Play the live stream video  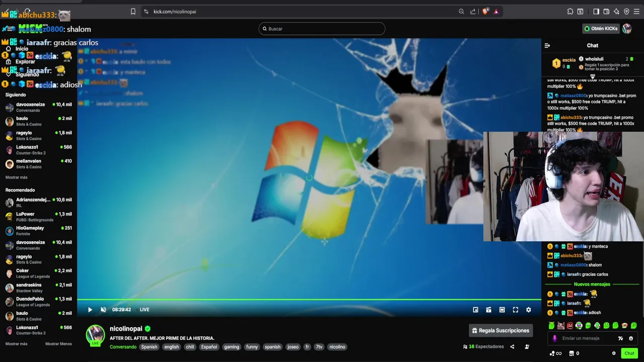click(90, 310)
